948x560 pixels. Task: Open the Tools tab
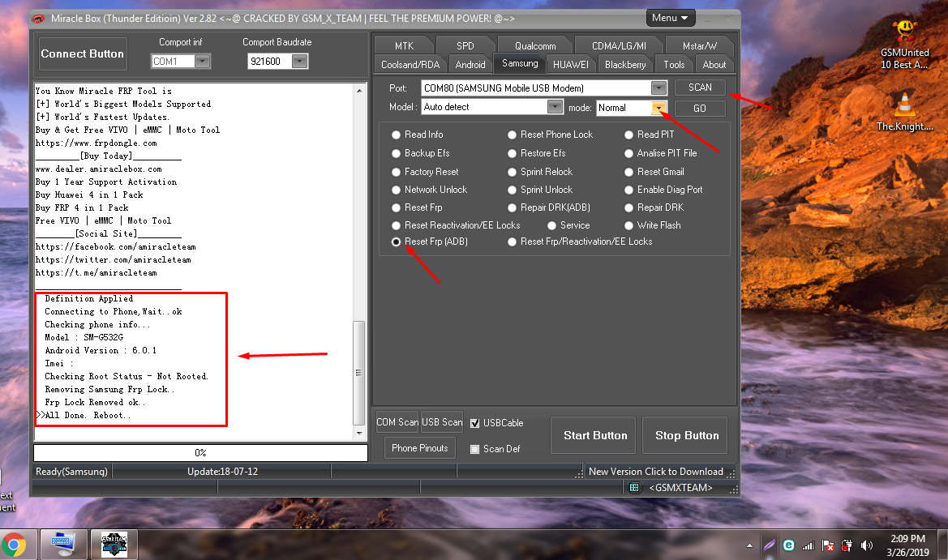click(x=674, y=65)
